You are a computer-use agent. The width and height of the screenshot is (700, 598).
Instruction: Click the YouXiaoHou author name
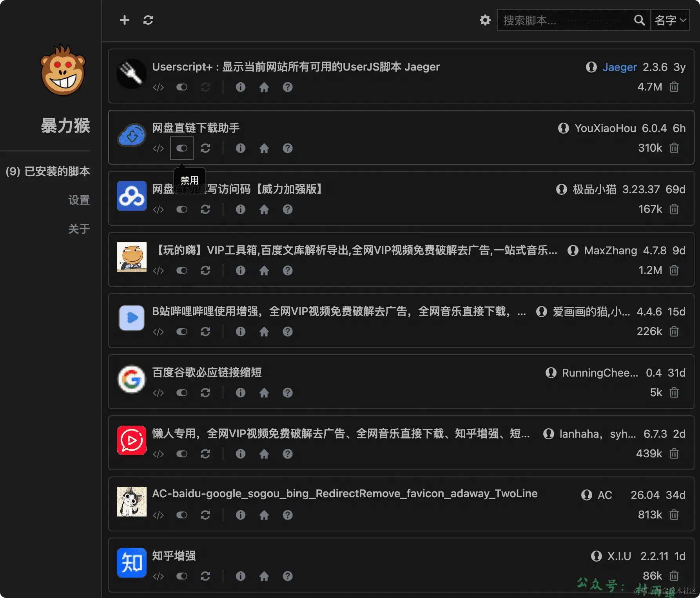605,128
